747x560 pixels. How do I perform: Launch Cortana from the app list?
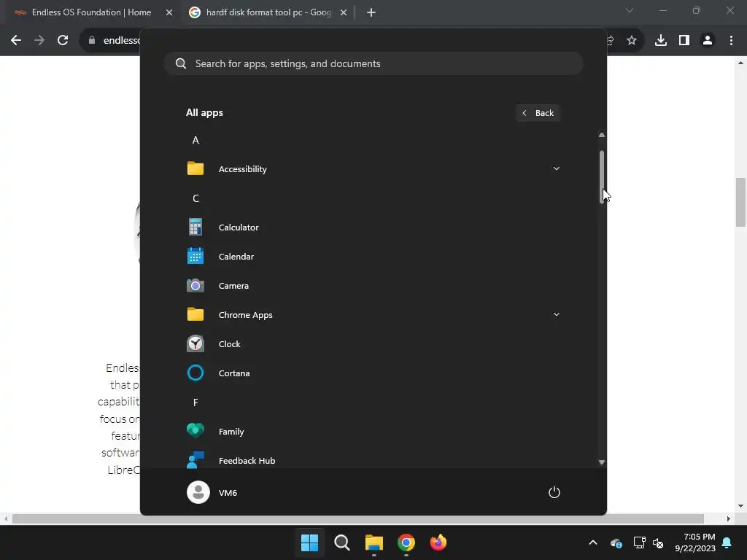coord(373,373)
